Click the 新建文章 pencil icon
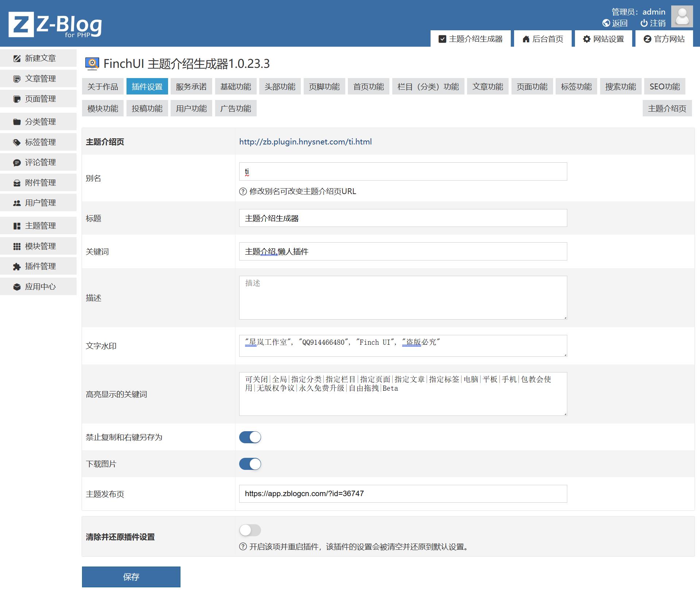The image size is (700, 595). coord(17,58)
